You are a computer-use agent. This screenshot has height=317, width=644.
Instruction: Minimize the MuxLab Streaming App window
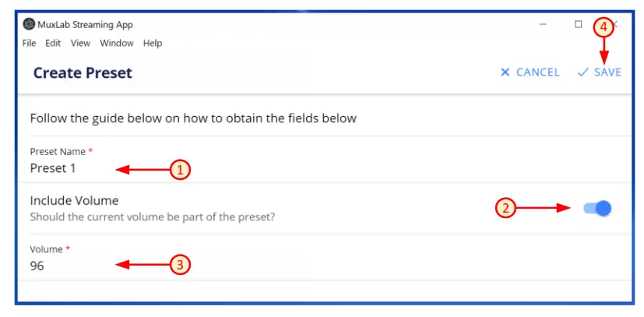click(x=543, y=24)
